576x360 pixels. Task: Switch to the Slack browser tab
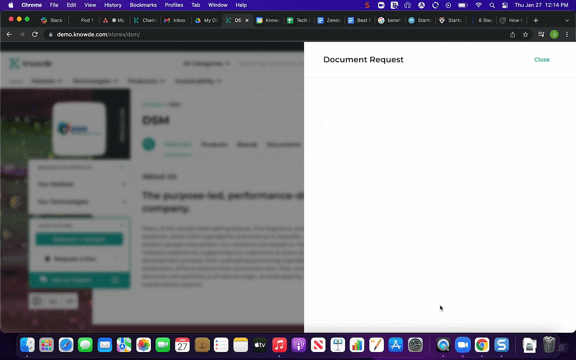point(52,20)
